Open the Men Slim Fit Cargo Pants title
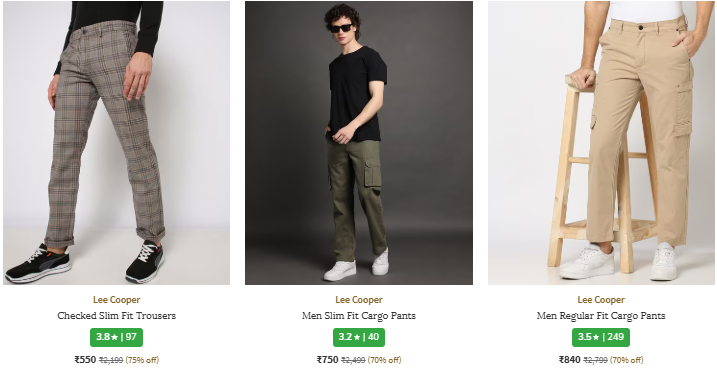This screenshot has height=373, width=717. [359, 316]
